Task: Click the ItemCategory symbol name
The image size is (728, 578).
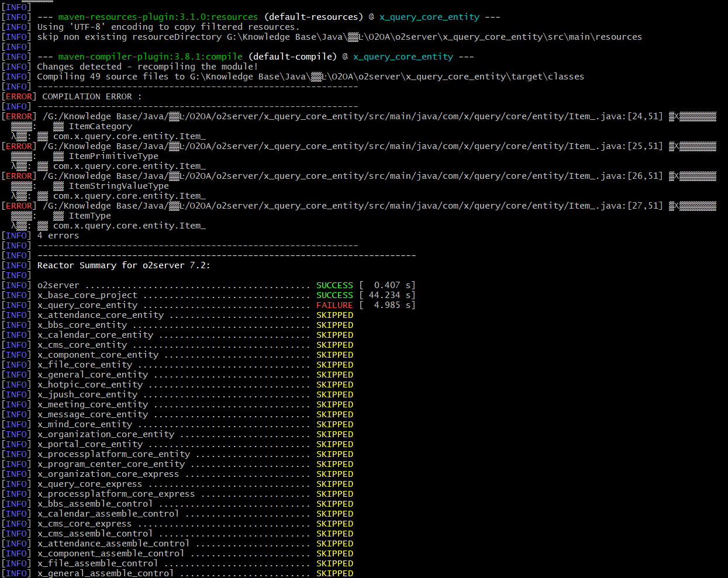Action: click(x=100, y=126)
